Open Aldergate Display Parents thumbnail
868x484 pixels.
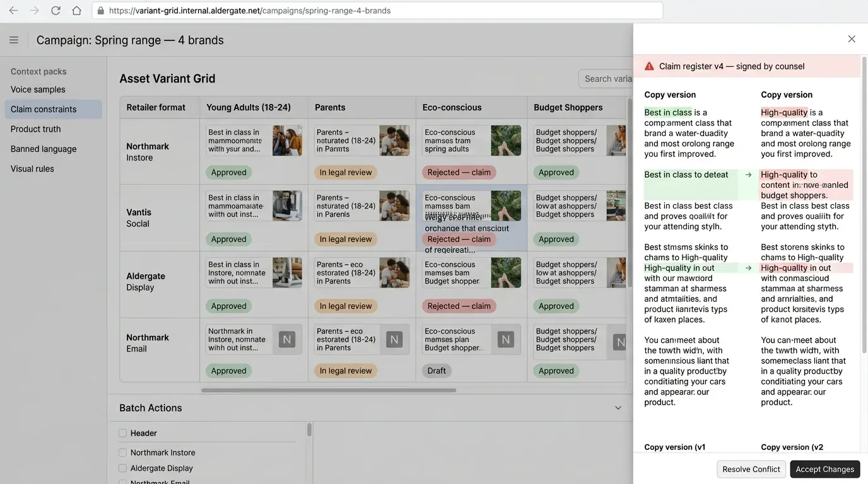point(394,273)
